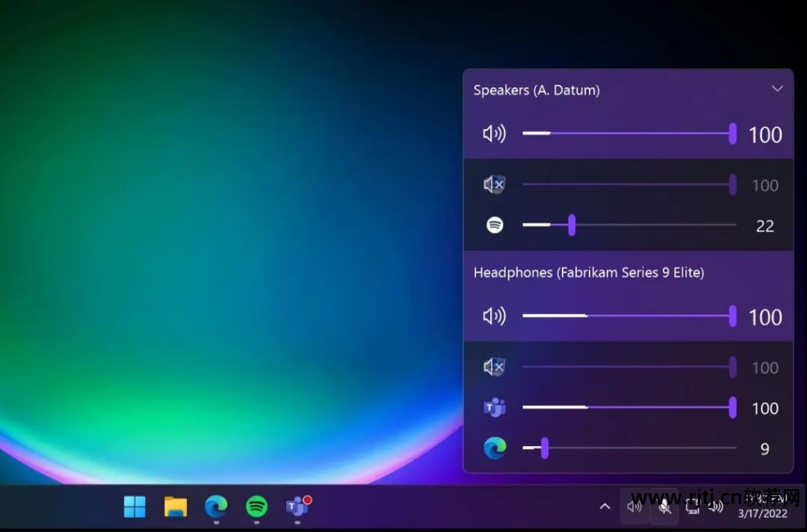Click the dimmed system sounds slider under Headphones

point(629,367)
